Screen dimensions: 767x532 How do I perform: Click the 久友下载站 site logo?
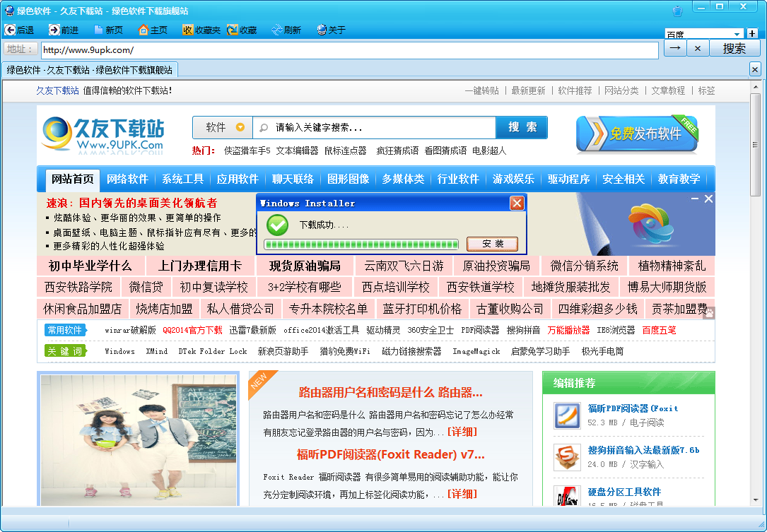[x=103, y=134]
